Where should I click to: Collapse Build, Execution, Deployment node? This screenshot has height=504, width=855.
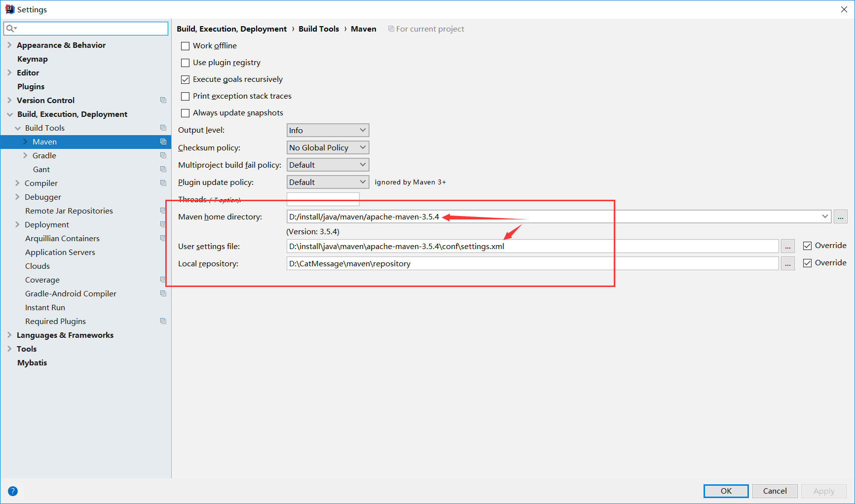[9, 114]
